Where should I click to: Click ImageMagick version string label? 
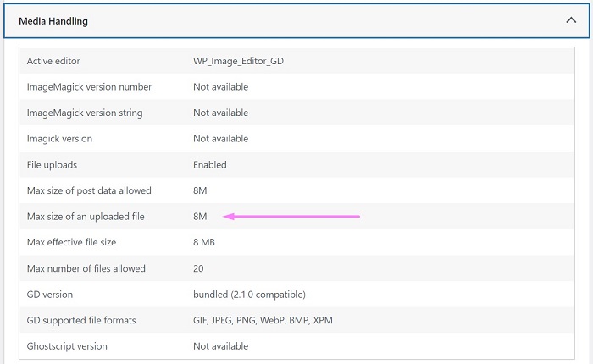tap(85, 113)
